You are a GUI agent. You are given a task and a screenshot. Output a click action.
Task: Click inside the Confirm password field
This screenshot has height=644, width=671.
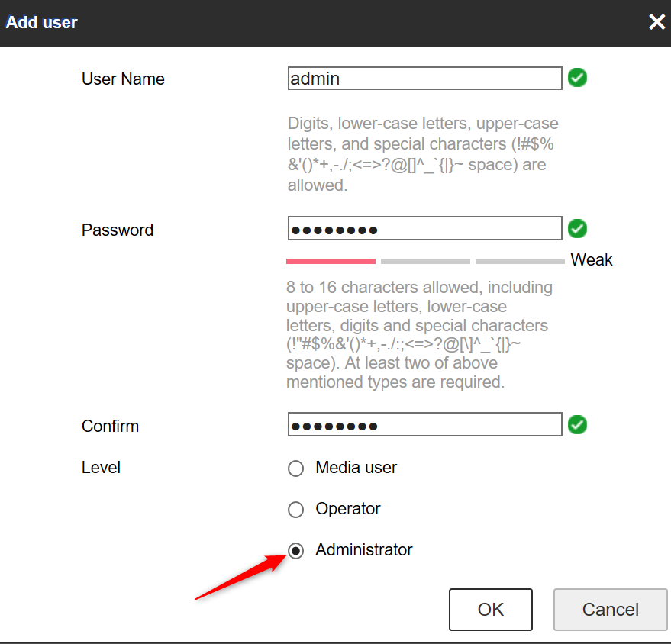(424, 424)
